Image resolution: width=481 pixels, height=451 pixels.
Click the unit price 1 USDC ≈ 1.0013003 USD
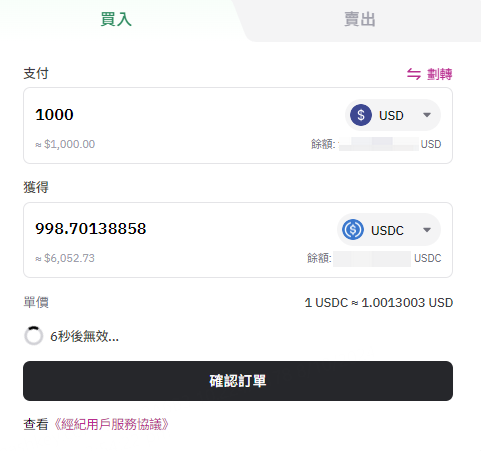point(379,303)
